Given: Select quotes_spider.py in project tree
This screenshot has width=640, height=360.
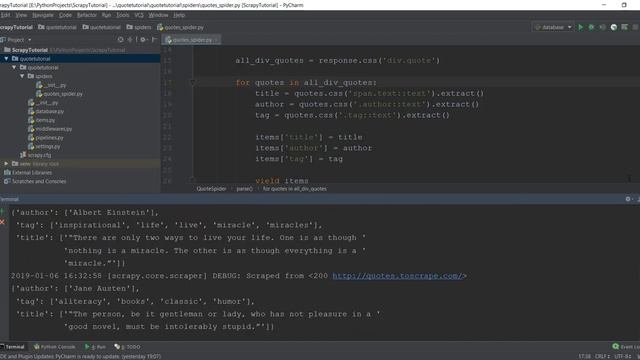Looking at the screenshot, I should (x=59, y=94).
